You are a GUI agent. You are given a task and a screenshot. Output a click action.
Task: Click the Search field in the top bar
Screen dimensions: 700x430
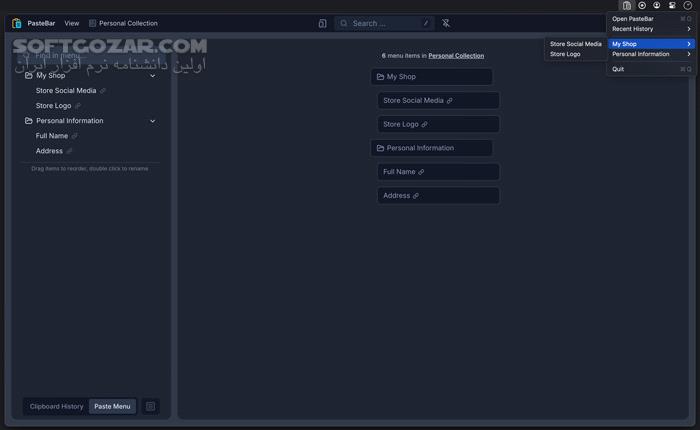click(x=385, y=23)
